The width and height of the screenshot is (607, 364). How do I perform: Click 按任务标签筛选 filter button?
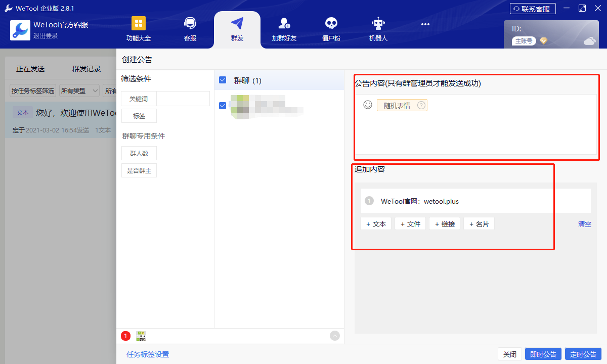point(33,91)
